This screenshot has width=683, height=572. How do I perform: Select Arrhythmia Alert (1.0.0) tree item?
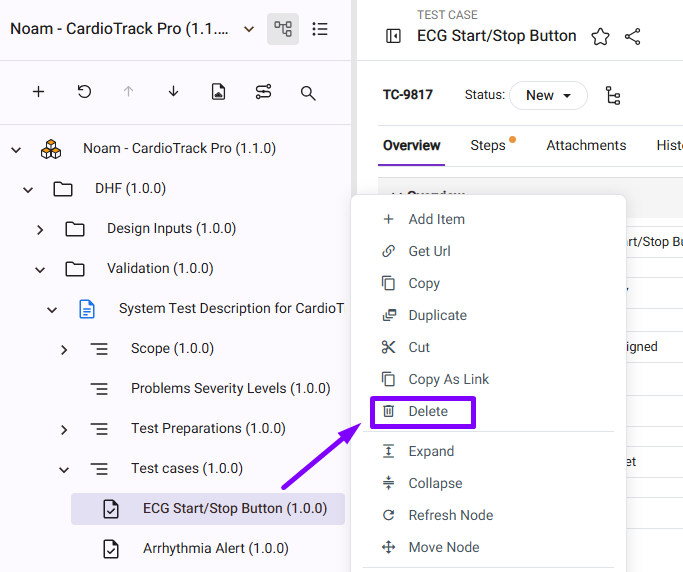tap(215, 548)
